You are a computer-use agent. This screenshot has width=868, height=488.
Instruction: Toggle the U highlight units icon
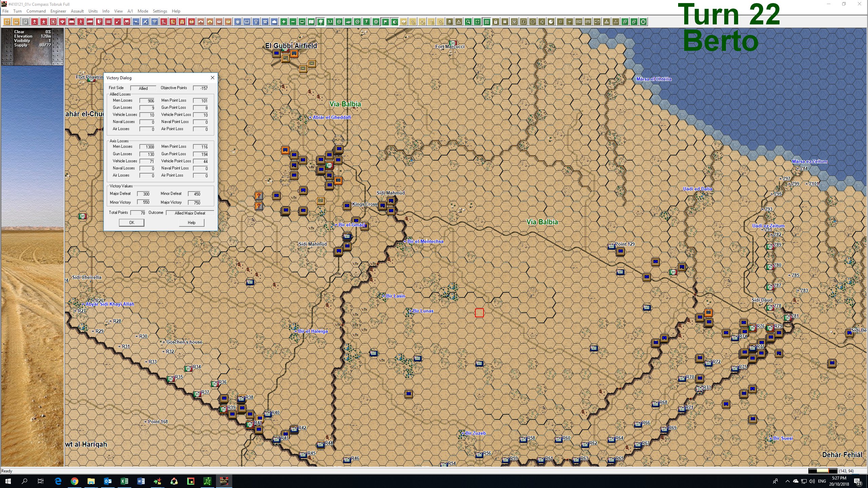tap(514, 22)
